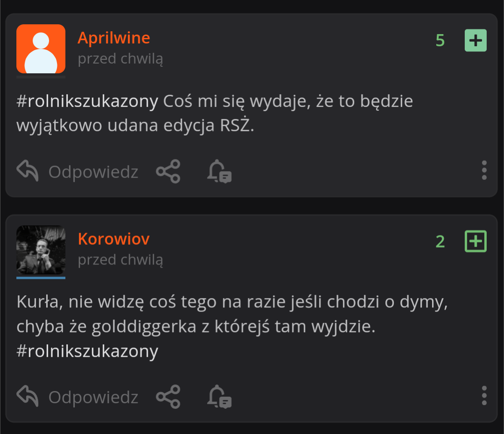Open #rolnikszukazony hashtag in Aprilwine's post

(x=87, y=101)
